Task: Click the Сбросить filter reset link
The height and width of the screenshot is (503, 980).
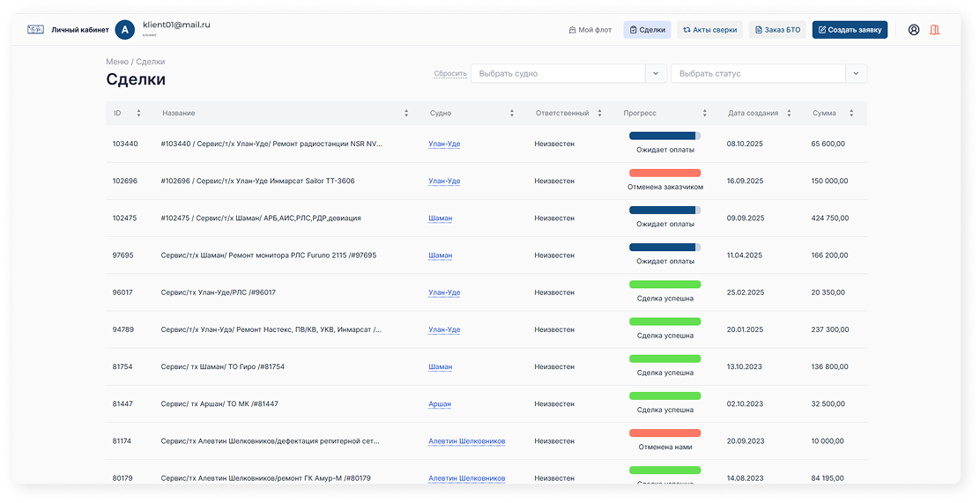Action: coord(450,74)
